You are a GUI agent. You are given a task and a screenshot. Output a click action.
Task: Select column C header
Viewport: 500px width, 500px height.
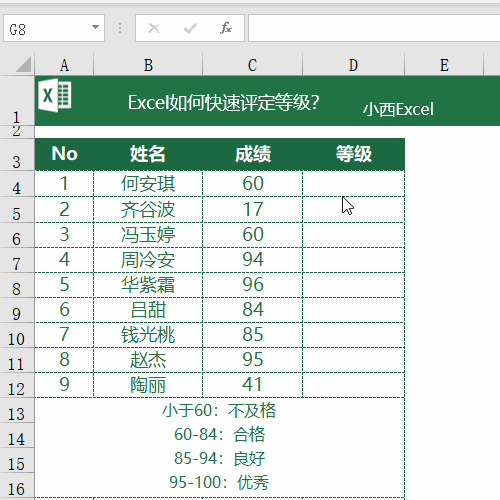click(x=253, y=65)
